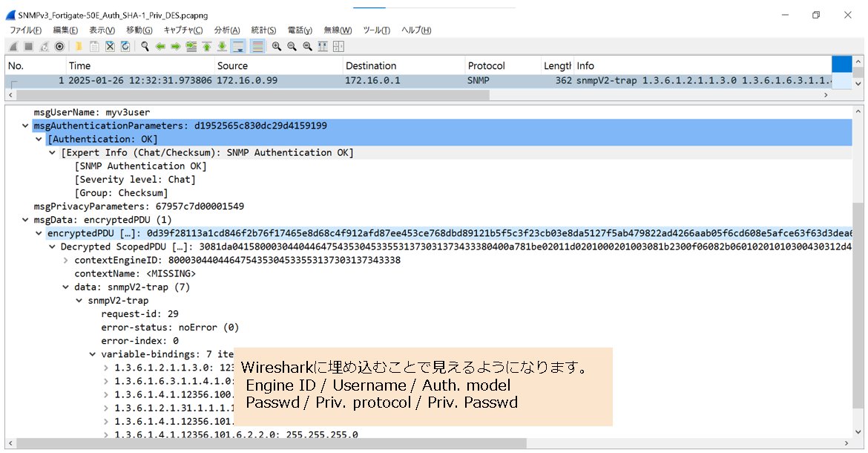868x453 pixels.
Task: Collapse the msgData: encryptedPDU node
Action: [x=25, y=220]
